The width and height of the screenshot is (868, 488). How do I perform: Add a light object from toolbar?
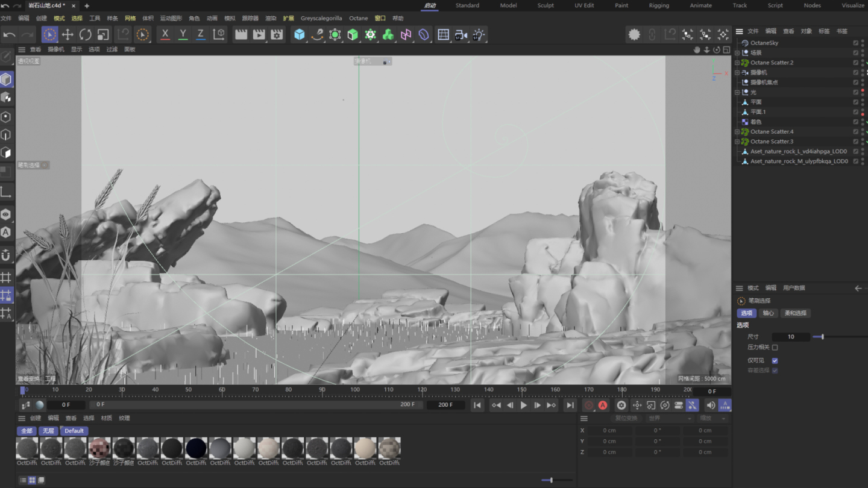[479, 34]
